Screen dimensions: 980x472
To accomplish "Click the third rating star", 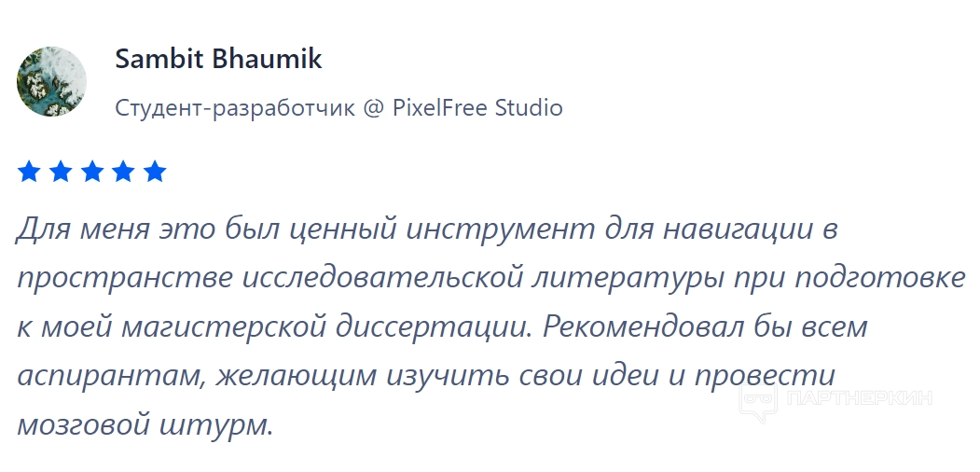I will [x=92, y=172].
